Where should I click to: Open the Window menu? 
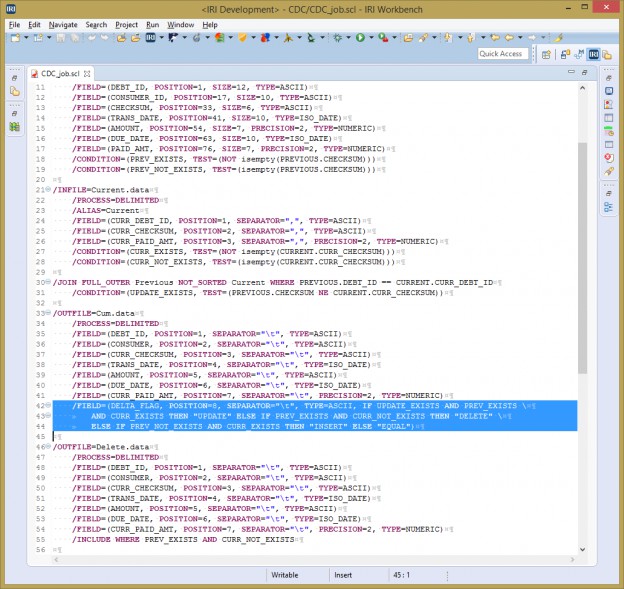pyautogui.click(x=180, y=25)
